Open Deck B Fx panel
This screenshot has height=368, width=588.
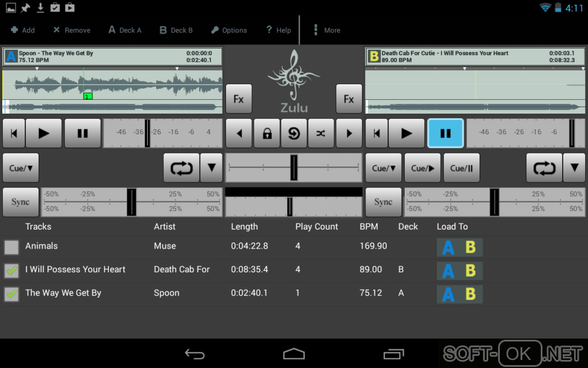[349, 99]
